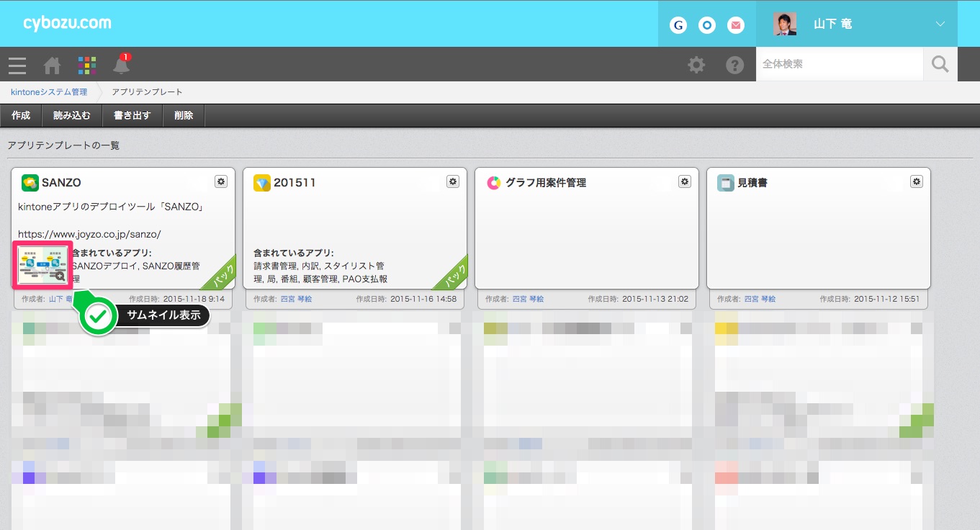Click the 作成 toolbar button
The image size is (980, 530).
point(21,115)
